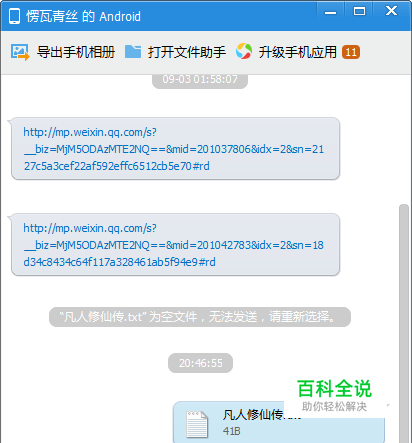The image size is (412, 443).
Task: Click the 20:46:55 timestamp
Action: [200, 363]
